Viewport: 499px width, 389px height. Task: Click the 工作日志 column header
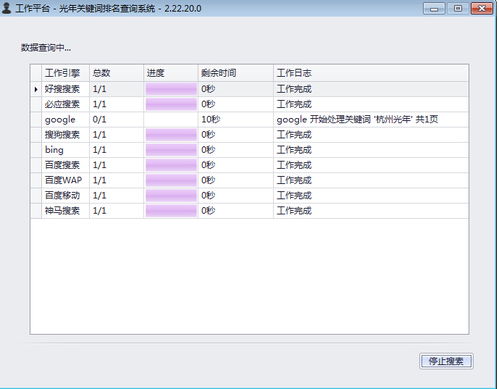click(x=371, y=73)
